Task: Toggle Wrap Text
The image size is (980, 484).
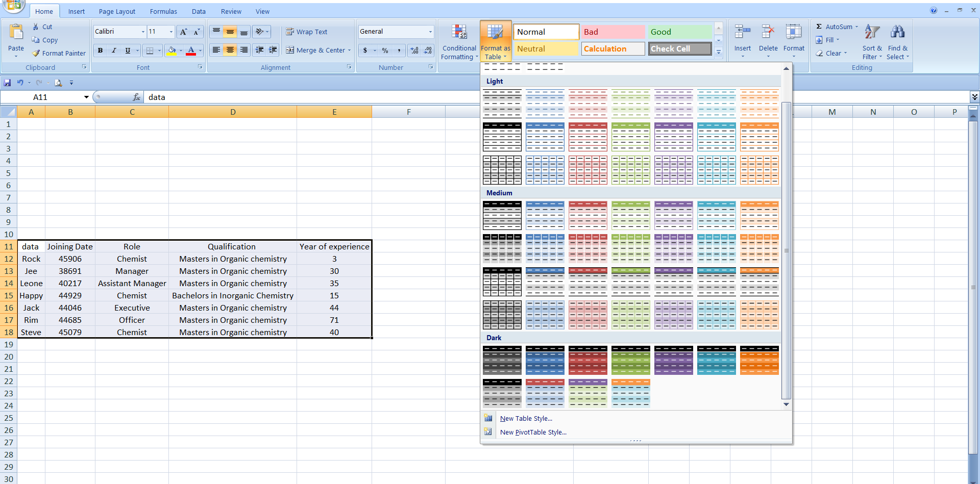Action: pos(307,32)
